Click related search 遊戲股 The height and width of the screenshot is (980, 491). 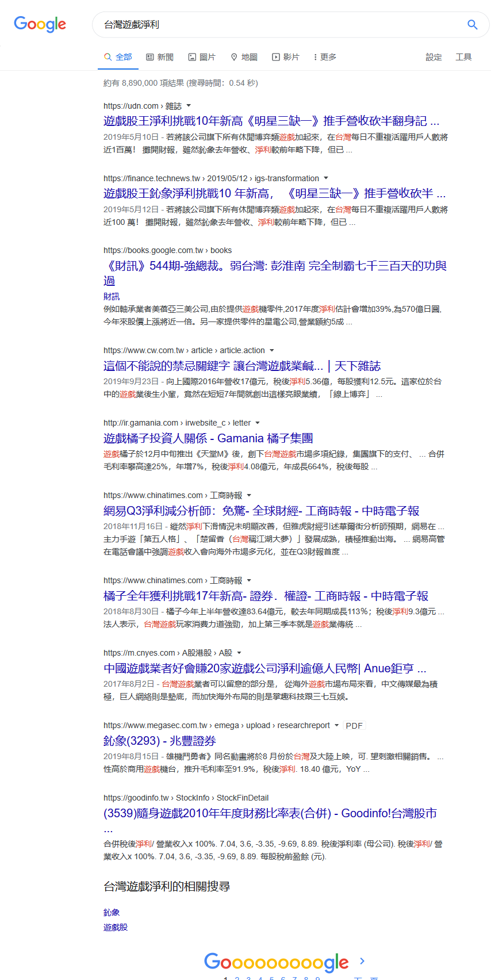pos(116,927)
